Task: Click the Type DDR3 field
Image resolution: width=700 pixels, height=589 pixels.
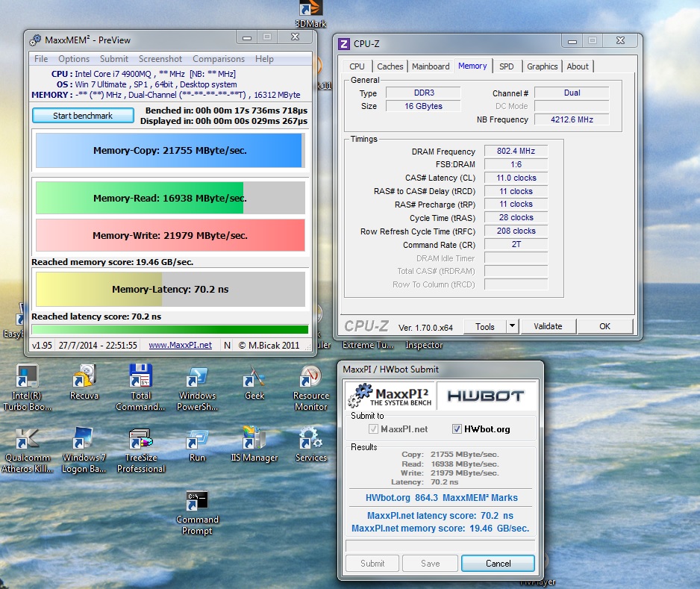Action: pos(423,93)
